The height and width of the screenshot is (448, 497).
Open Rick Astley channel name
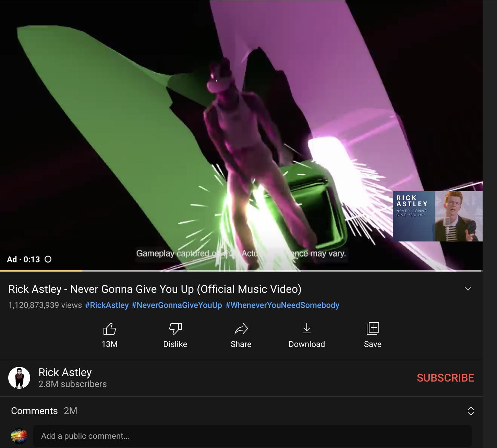[65, 372]
